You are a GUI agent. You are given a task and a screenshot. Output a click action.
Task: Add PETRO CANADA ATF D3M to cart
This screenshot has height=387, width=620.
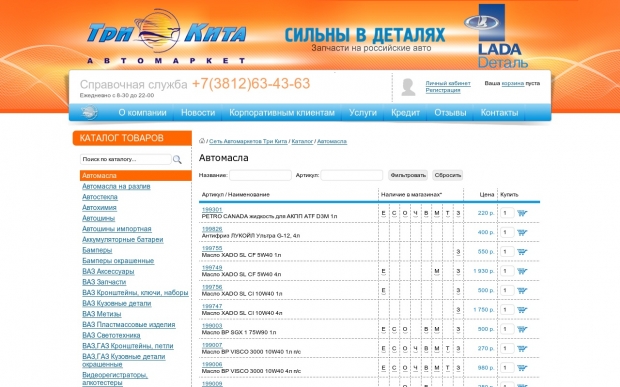(x=522, y=213)
